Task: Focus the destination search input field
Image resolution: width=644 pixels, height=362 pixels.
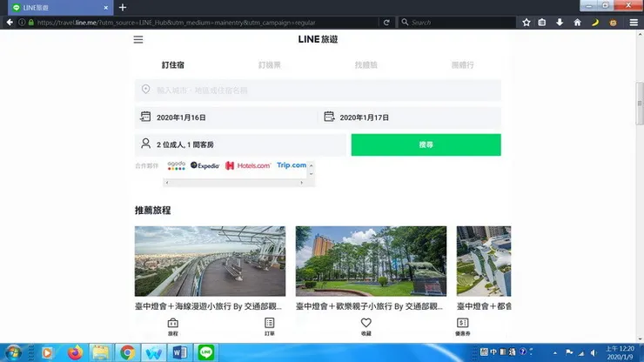Action: click(318, 90)
